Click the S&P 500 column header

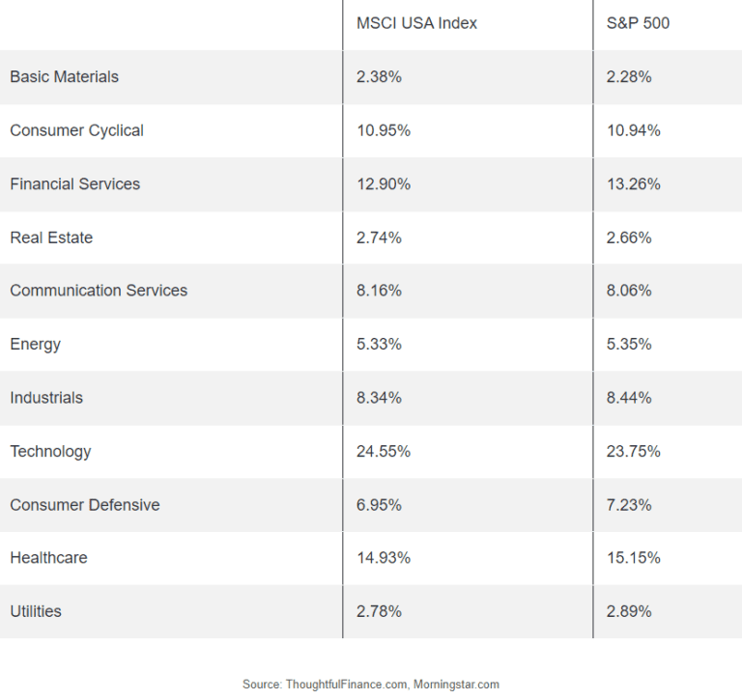[x=638, y=23]
